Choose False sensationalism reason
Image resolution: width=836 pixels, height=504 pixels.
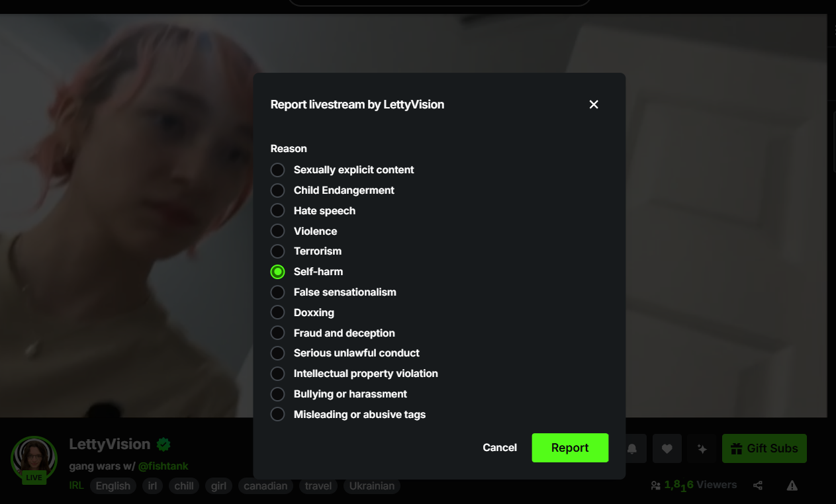click(x=277, y=292)
